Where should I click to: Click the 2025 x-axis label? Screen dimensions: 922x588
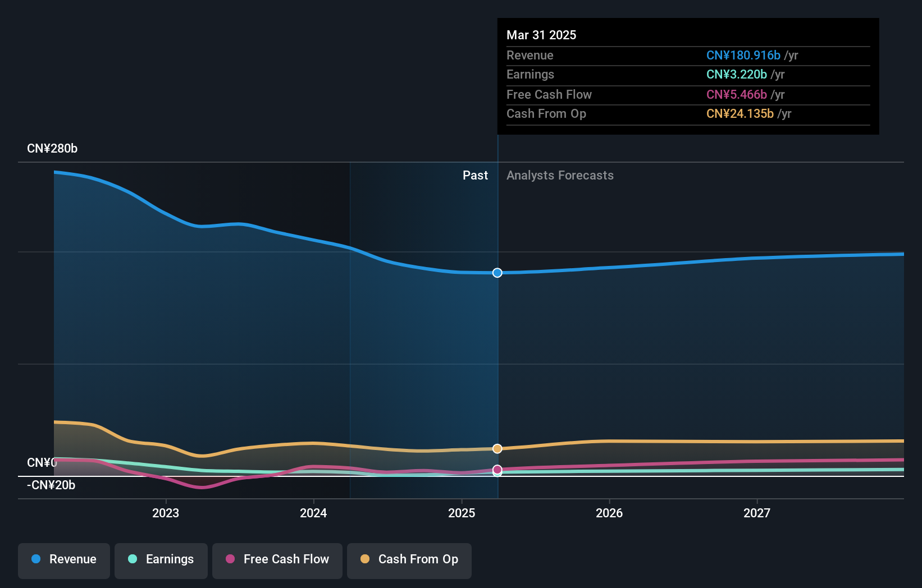click(462, 513)
